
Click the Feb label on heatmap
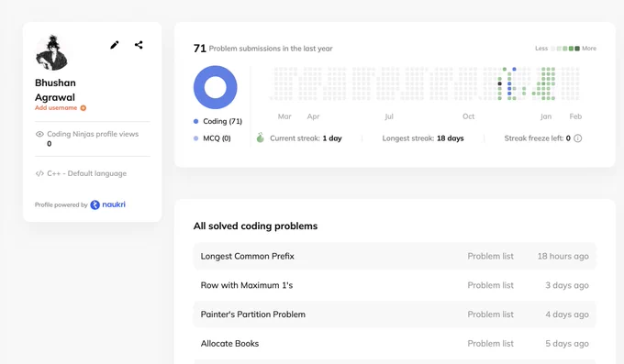click(x=575, y=116)
